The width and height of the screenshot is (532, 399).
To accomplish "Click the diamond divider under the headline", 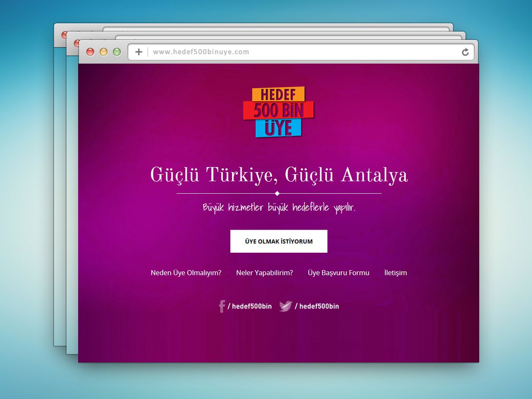I will (279, 193).
